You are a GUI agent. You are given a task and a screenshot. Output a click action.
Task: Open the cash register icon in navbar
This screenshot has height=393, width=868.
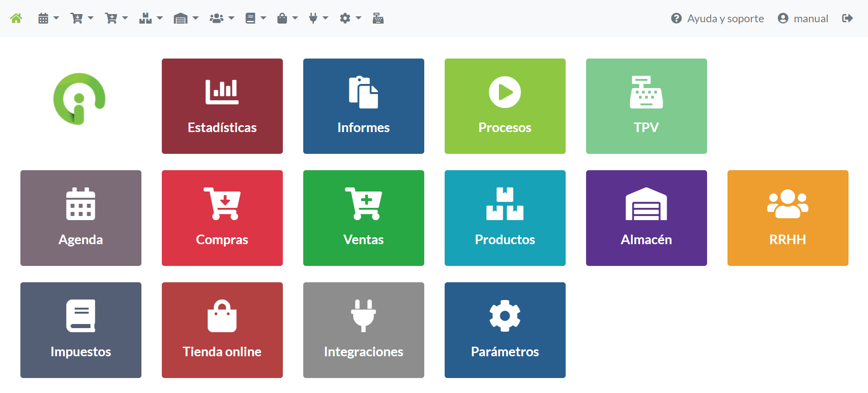click(x=378, y=18)
